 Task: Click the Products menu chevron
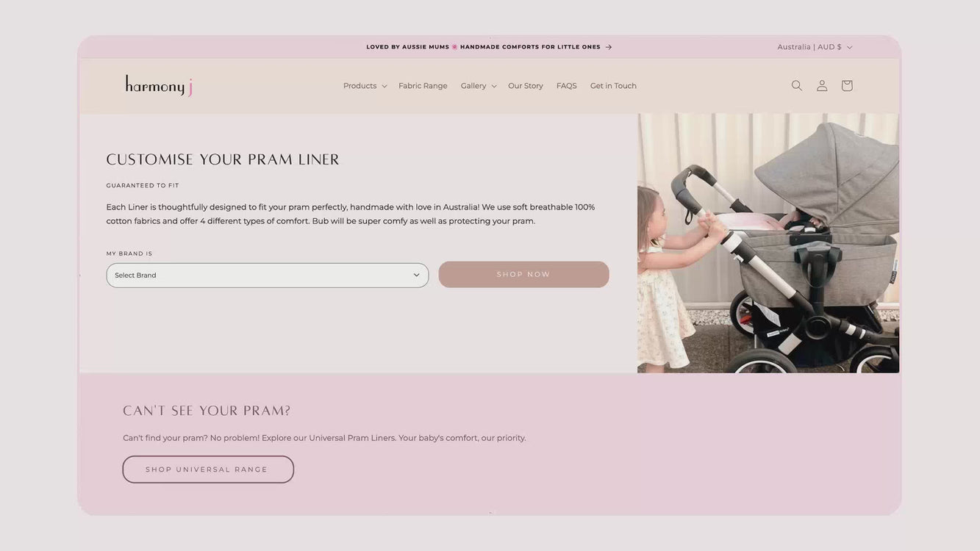(x=384, y=86)
